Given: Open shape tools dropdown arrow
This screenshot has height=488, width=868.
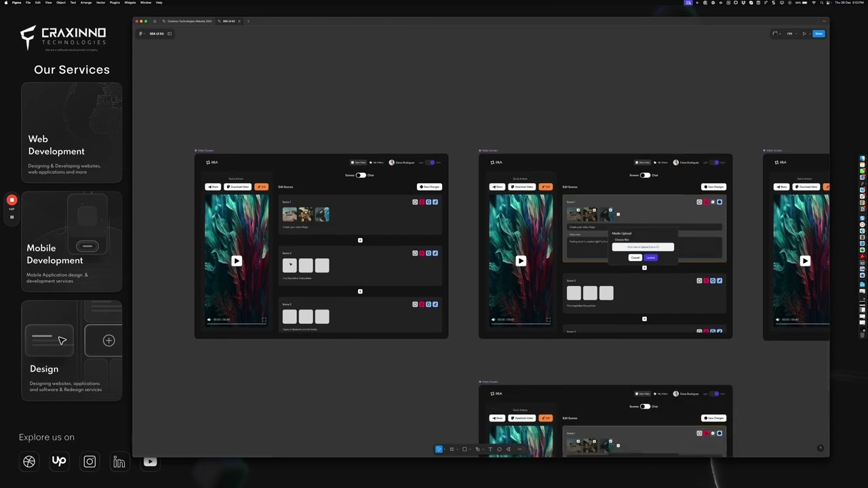Looking at the screenshot, I should point(471,449).
